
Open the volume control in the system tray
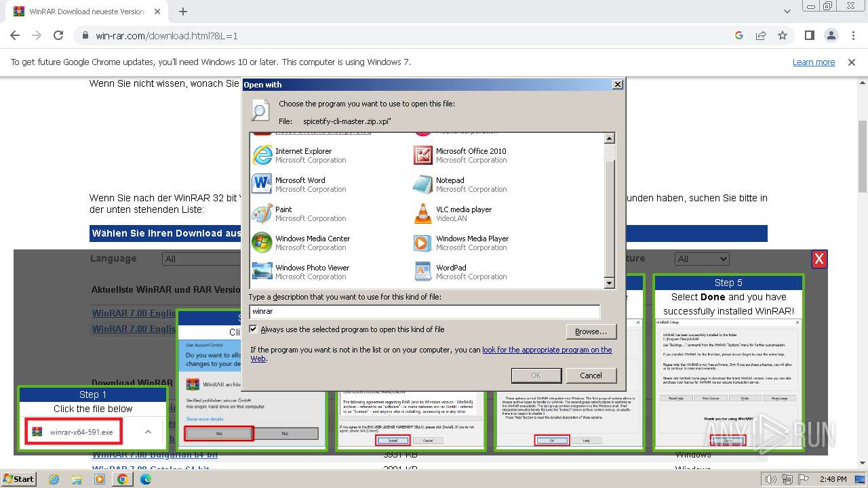click(x=770, y=479)
